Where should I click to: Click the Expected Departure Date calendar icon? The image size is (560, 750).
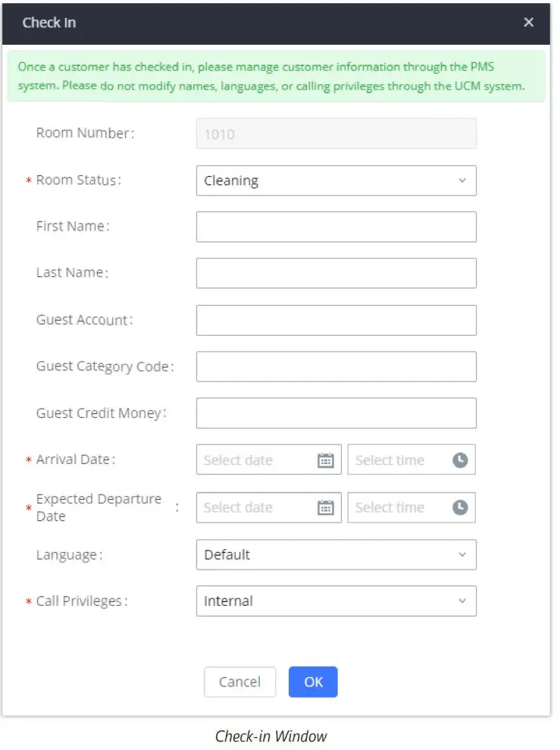coord(326,507)
